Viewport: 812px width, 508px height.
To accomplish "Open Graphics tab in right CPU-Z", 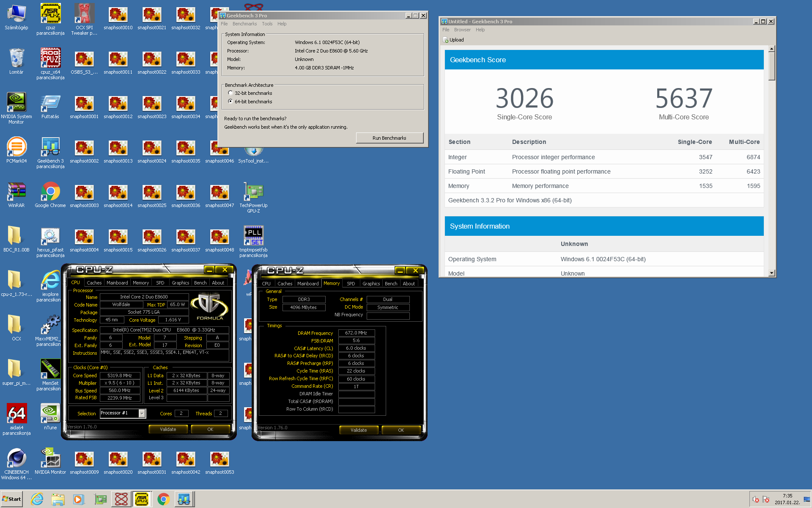I will [x=371, y=284].
